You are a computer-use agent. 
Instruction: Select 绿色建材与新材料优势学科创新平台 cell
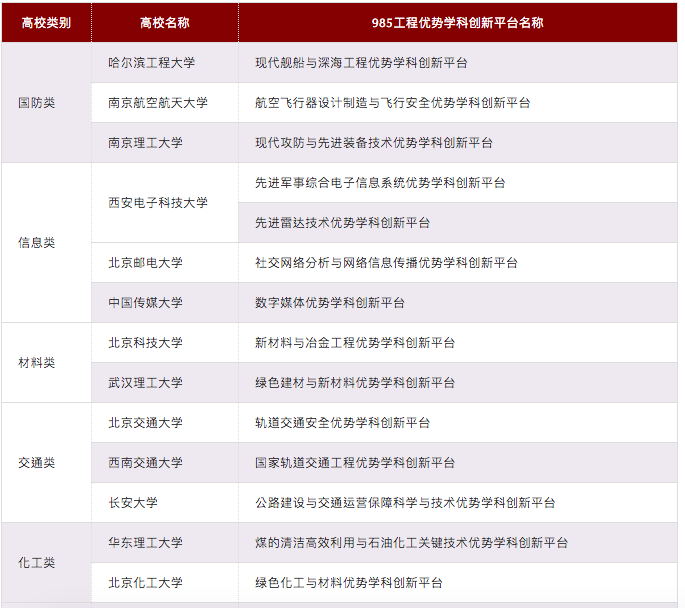click(458, 383)
